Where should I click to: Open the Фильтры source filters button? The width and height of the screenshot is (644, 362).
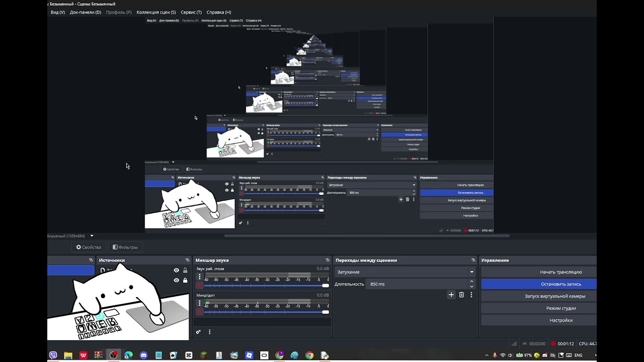[x=125, y=247]
